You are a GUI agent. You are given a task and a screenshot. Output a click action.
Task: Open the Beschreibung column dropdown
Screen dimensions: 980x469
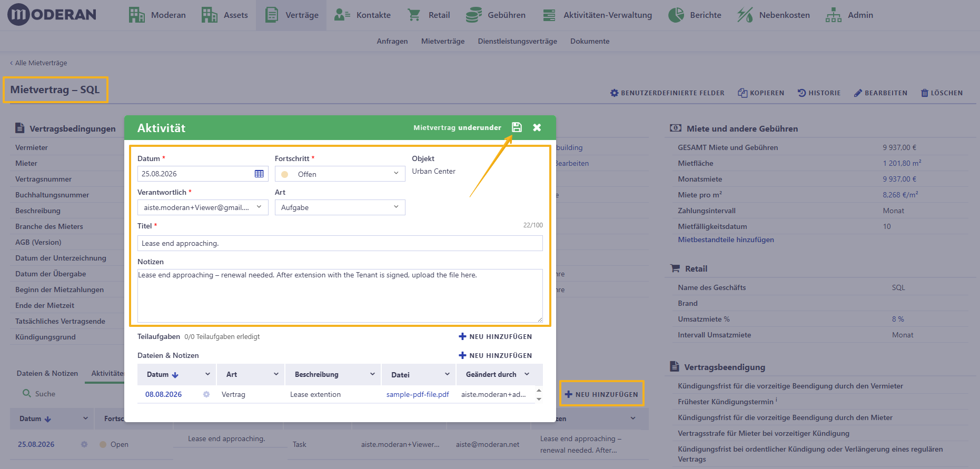tap(372, 374)
